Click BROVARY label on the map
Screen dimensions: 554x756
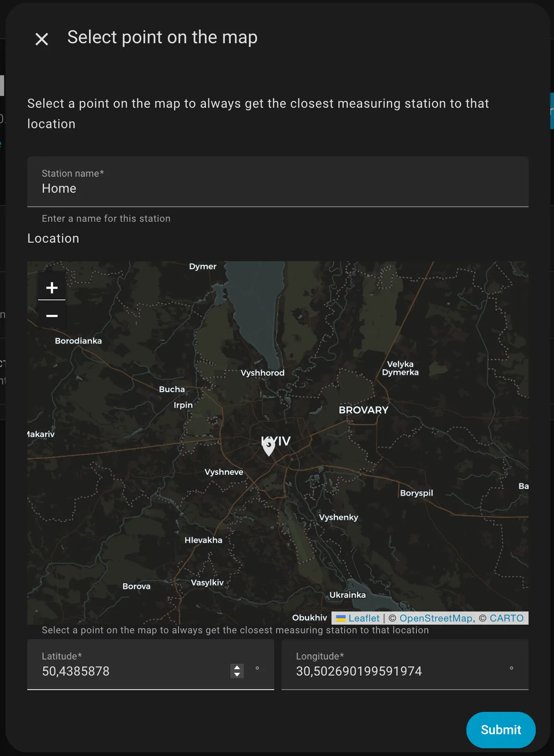(x=363, y=410)
